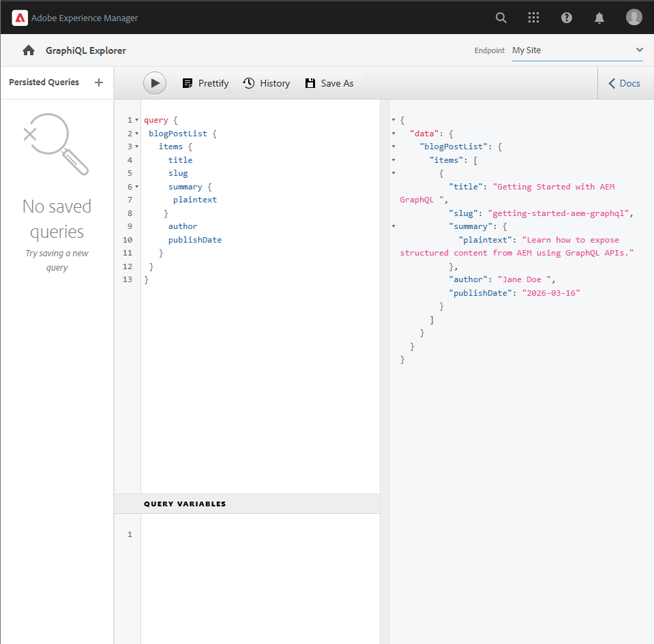This screenshot has height=644, width=654.
Task: Click the Adobe logo icon
Action: 20,18
